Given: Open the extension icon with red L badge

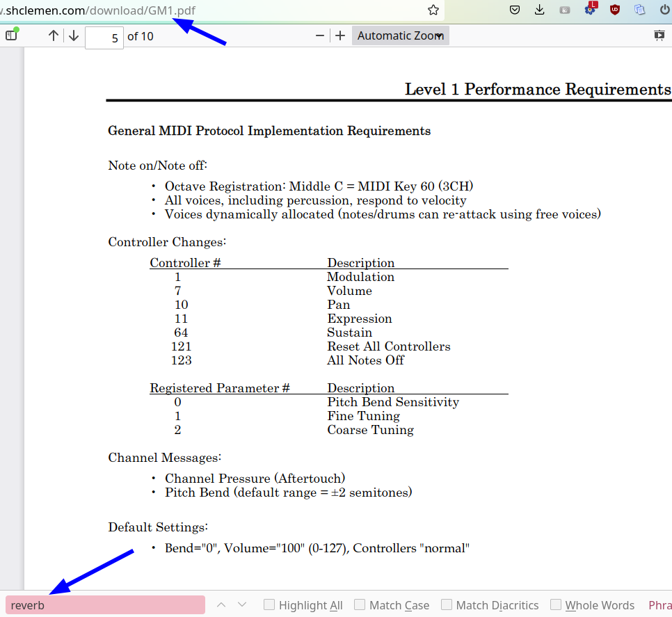Looking at the screenshot, I should click(x=590, y=9).
